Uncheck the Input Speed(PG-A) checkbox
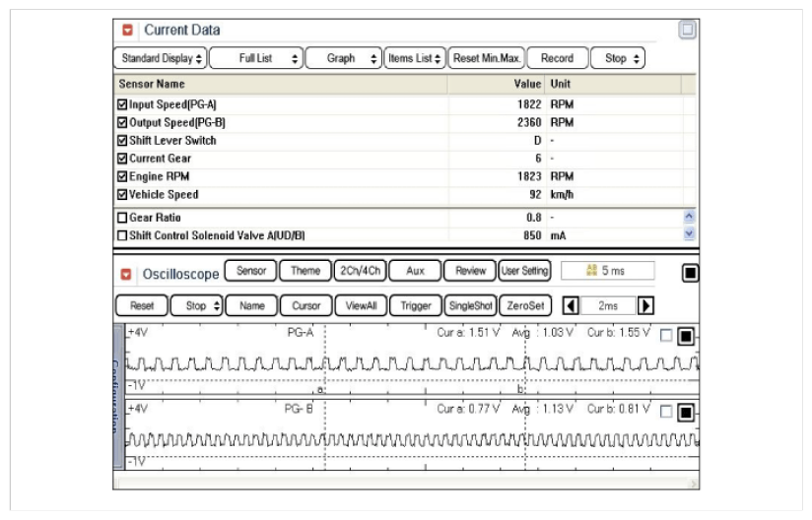This screenshot has width=812, height=520. [122, 104]
